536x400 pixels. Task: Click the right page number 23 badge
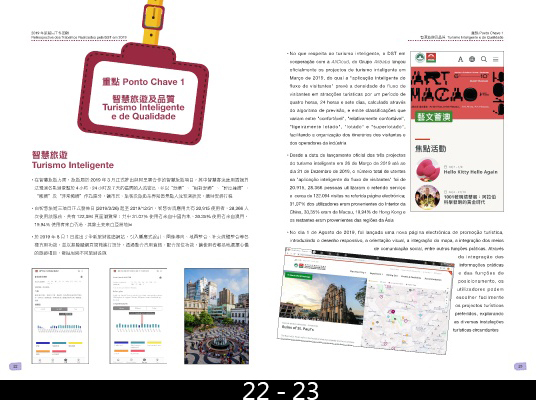click(x=520, y=366)
